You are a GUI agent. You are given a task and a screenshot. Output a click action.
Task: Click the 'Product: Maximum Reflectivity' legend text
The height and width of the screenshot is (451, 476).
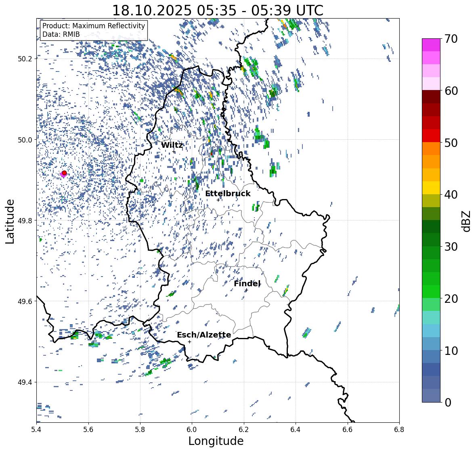coord(94,26)
